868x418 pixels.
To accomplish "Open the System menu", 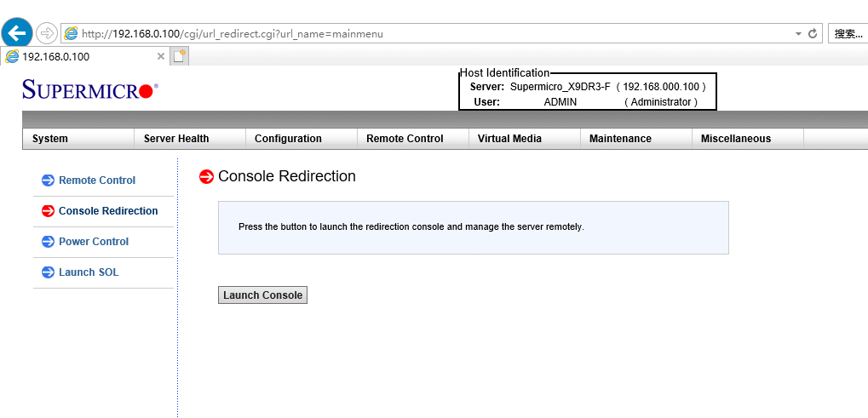I will tap(78, 139).
